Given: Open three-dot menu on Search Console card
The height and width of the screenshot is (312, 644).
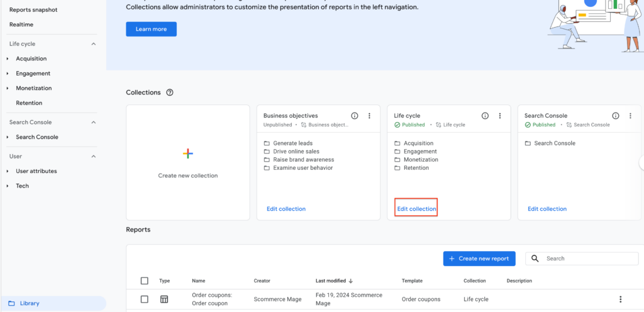Looking at the screenshot, I should pyautogui.click(x=631, y=116).
